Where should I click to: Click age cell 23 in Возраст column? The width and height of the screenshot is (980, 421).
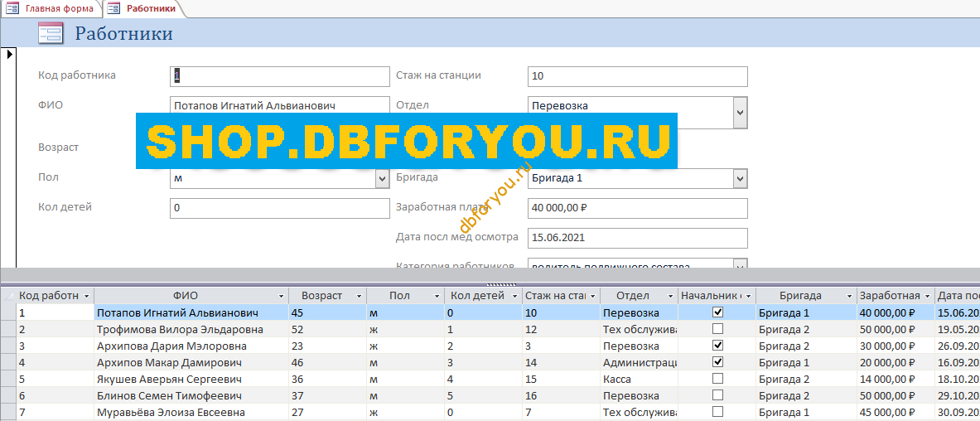coord(327,346)
